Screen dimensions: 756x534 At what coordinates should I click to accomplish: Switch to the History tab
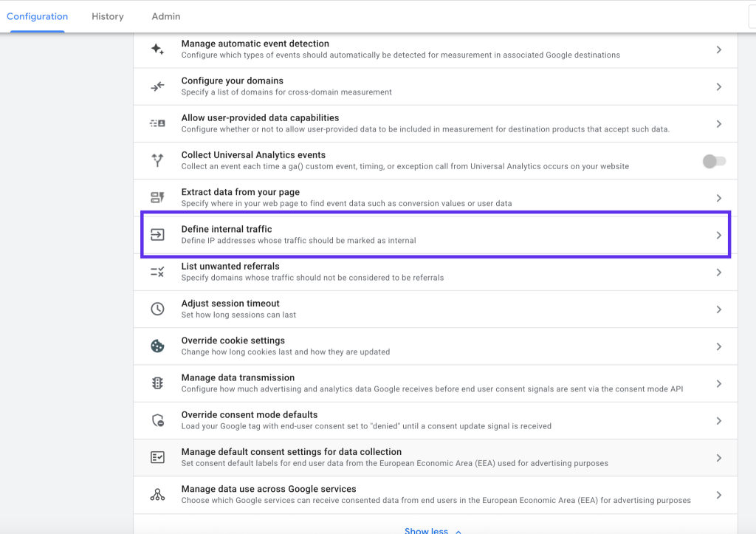(108, 16)
